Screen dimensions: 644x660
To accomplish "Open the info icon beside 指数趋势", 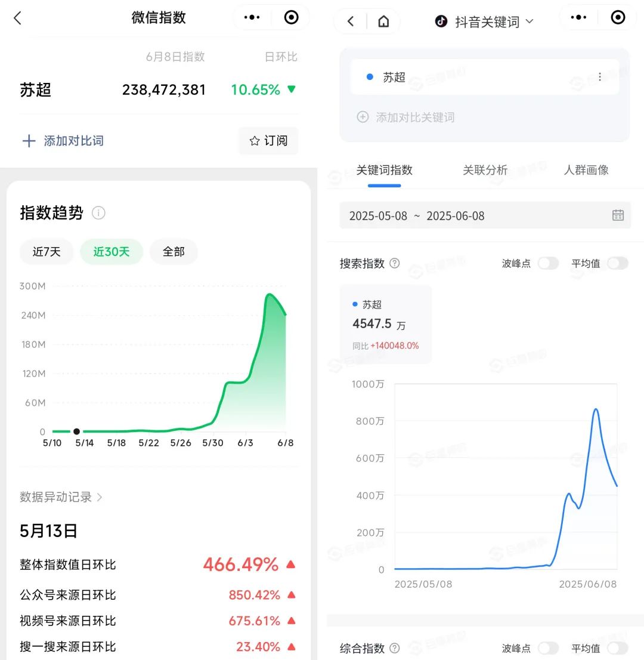I will point(98,213).
